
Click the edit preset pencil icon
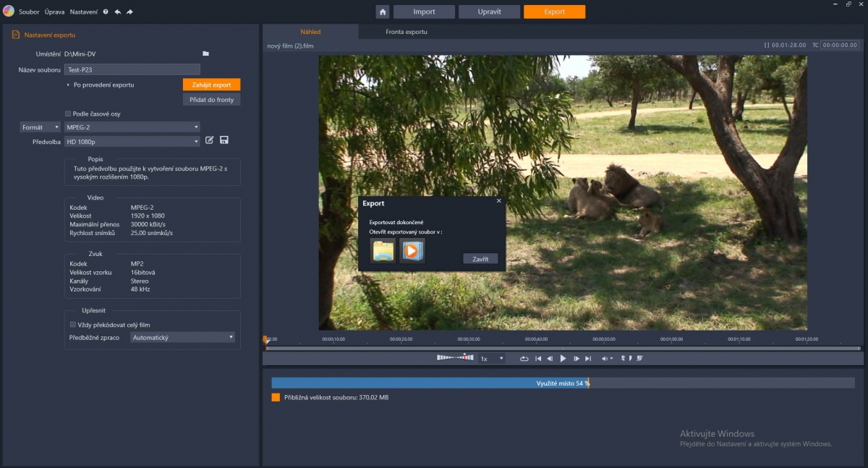pyautogui.click(x=210, y=140)
